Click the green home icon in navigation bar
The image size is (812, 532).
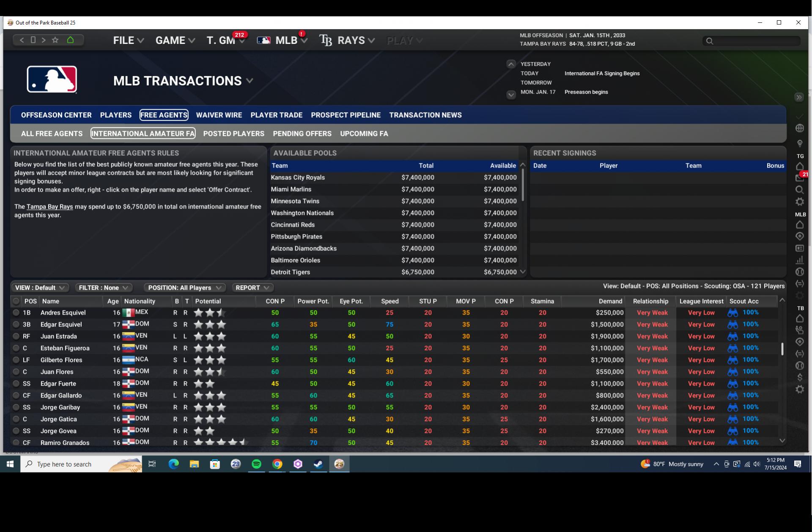(70, 40)
